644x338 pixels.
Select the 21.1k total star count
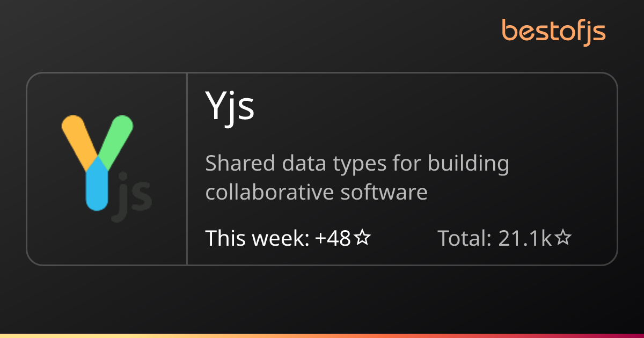coord(525,238)
